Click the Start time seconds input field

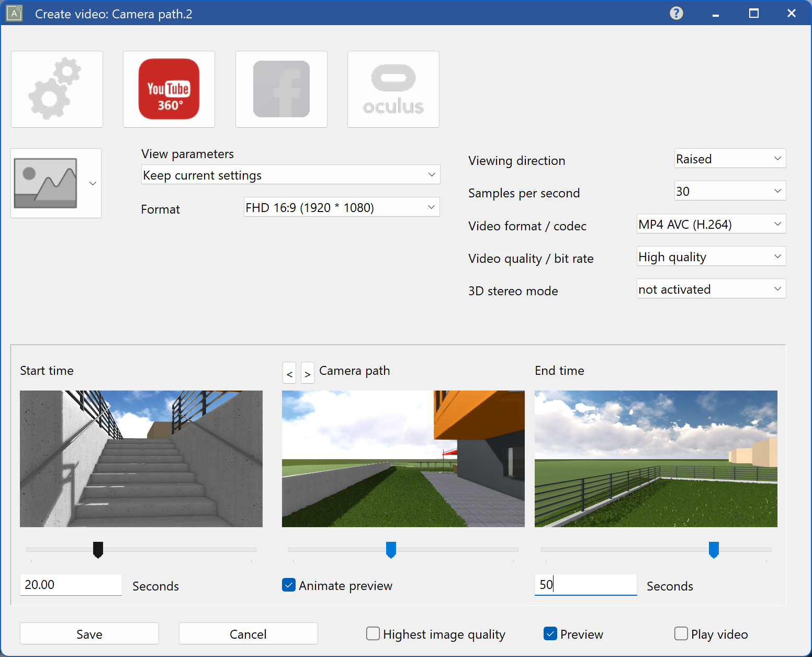coord(71,585)
